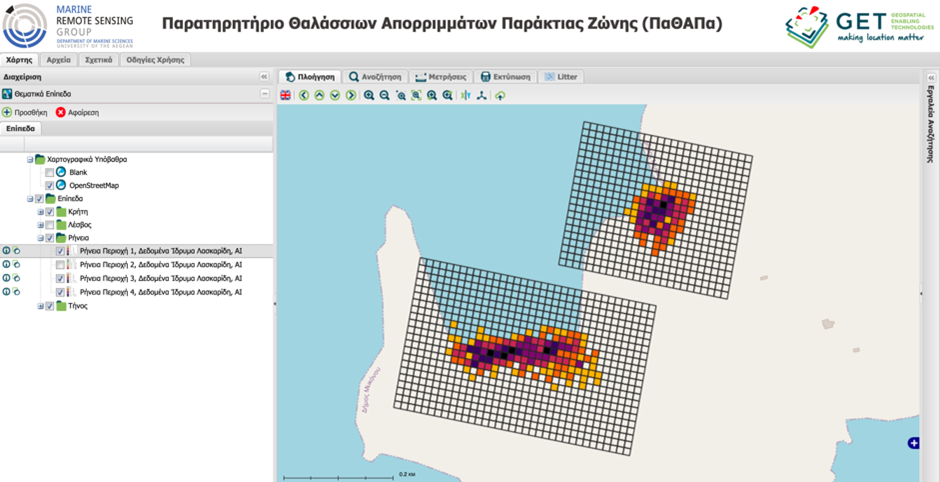Open the Οδηγίες Χρήσης tab
940x482 pixels.
[x=154, y=60]
